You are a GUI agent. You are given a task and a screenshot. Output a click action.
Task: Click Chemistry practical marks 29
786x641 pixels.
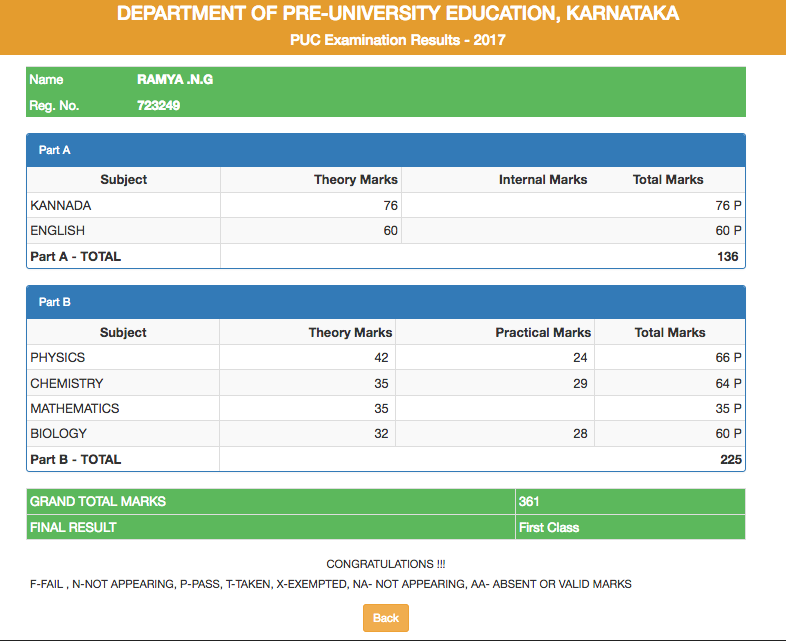(x=580, y=383)
